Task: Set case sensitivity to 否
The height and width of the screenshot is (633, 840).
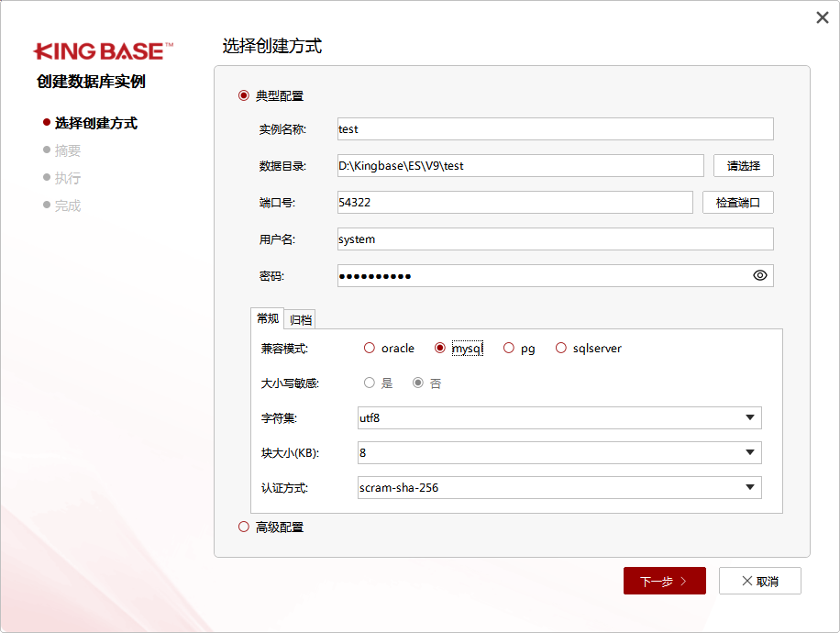Action: [418, 383]
